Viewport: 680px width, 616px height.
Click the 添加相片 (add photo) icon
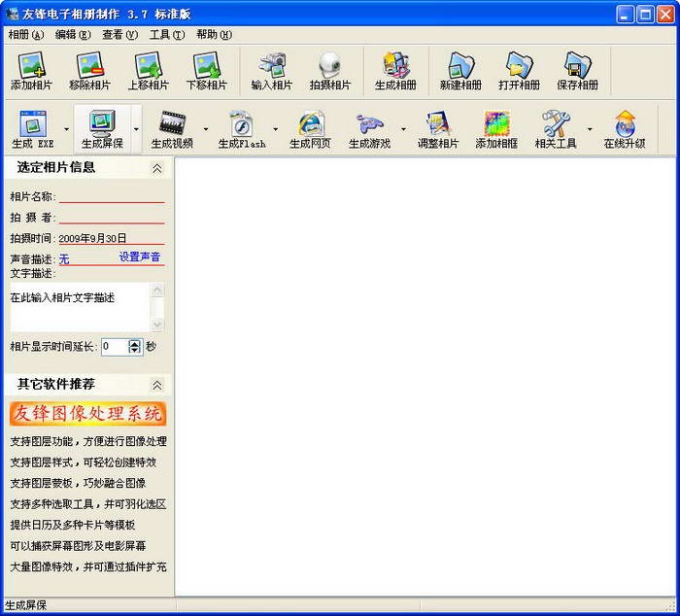pos(31,72)
